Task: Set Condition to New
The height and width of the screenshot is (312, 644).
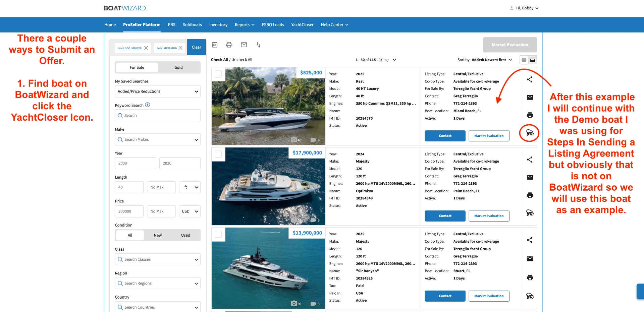Action: (158, 235)
